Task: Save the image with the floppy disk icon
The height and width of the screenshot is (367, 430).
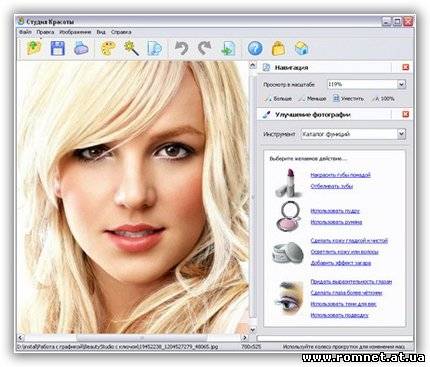Action: coord(58,48)
